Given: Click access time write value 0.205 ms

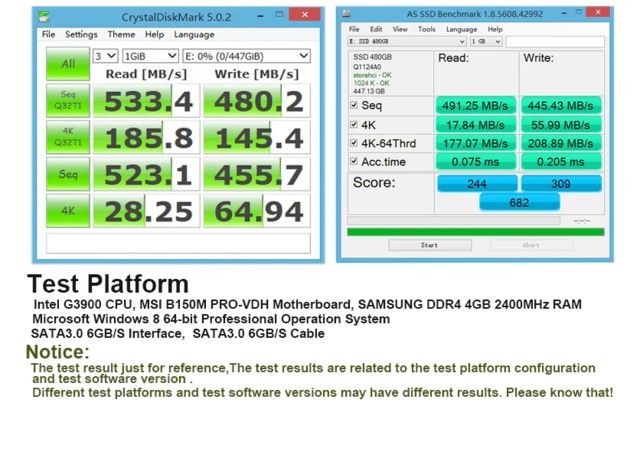Looking at the screenshot, I should (561, 162).
